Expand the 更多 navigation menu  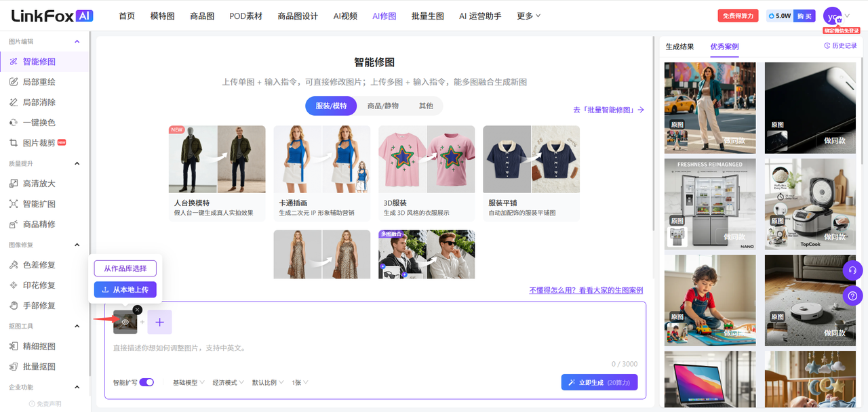(528, 16)
